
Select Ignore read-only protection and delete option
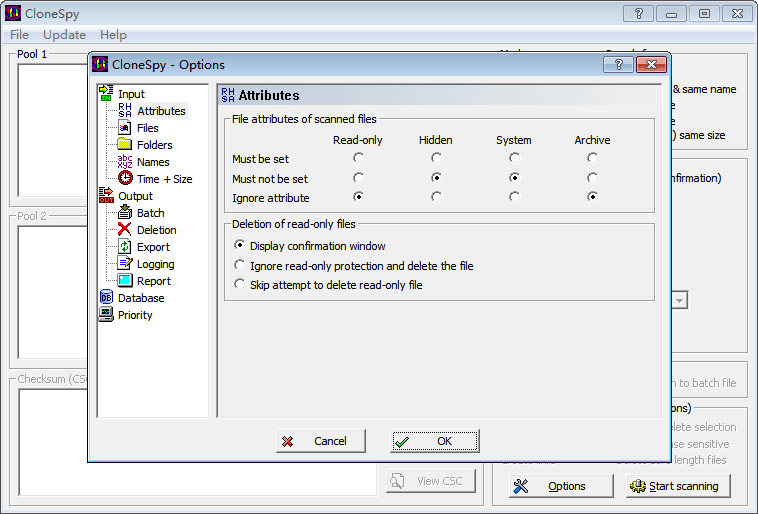pyautogui.click(x=239, y=266)
